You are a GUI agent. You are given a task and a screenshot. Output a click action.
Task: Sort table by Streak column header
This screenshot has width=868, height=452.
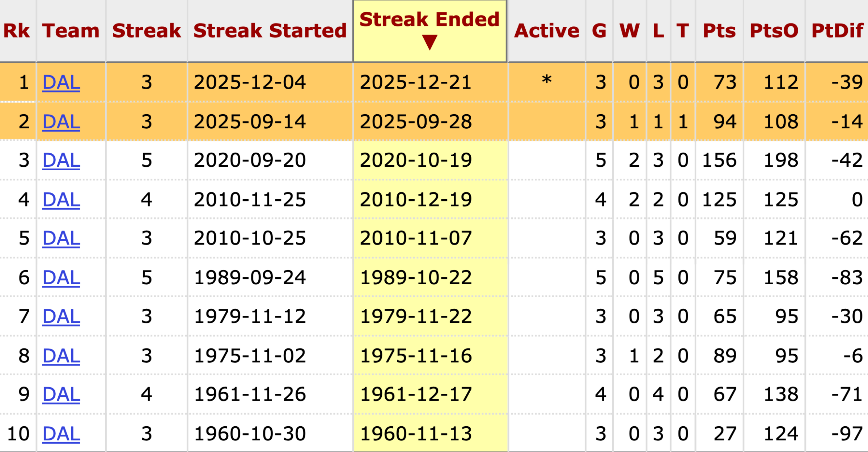point(147,31)
